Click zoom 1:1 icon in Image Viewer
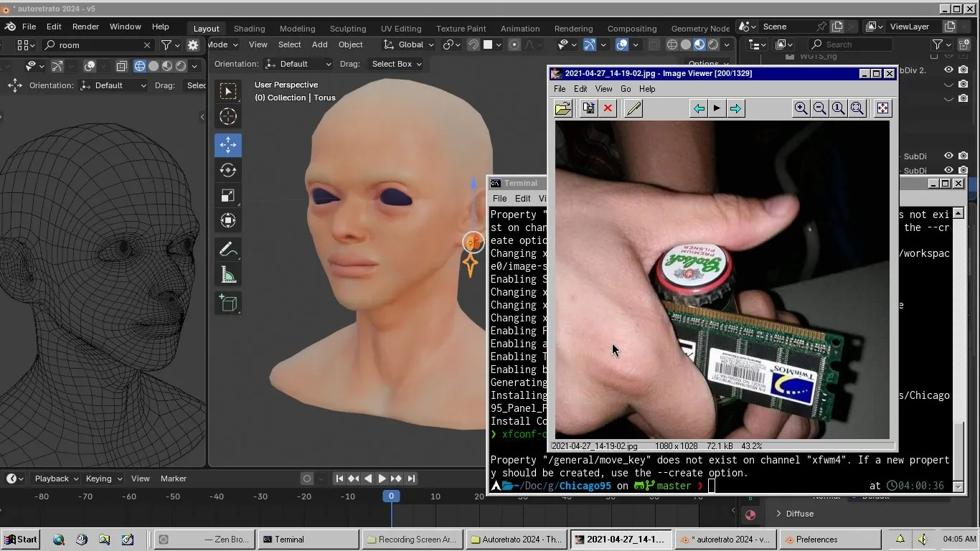The image size is (980, 551). coord(838,108)
